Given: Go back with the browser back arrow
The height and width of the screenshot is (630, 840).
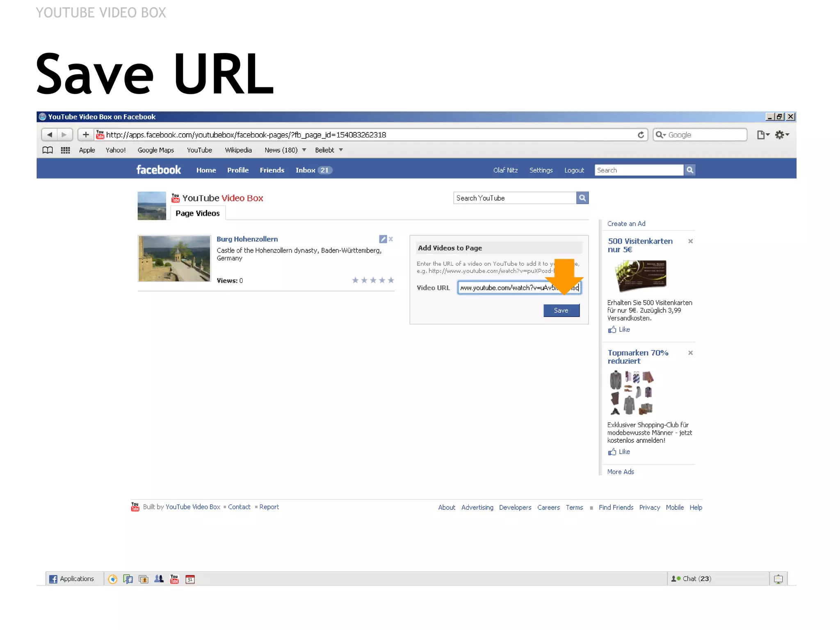Looking at the screenshot, I should click(50, 135).
